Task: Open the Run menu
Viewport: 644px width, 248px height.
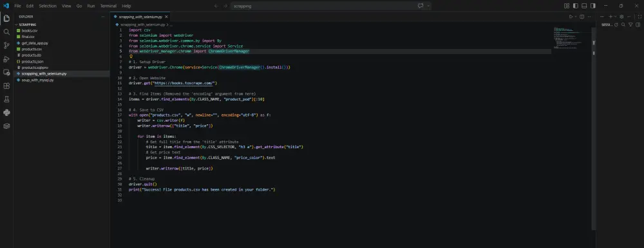Action: (91, 6)
